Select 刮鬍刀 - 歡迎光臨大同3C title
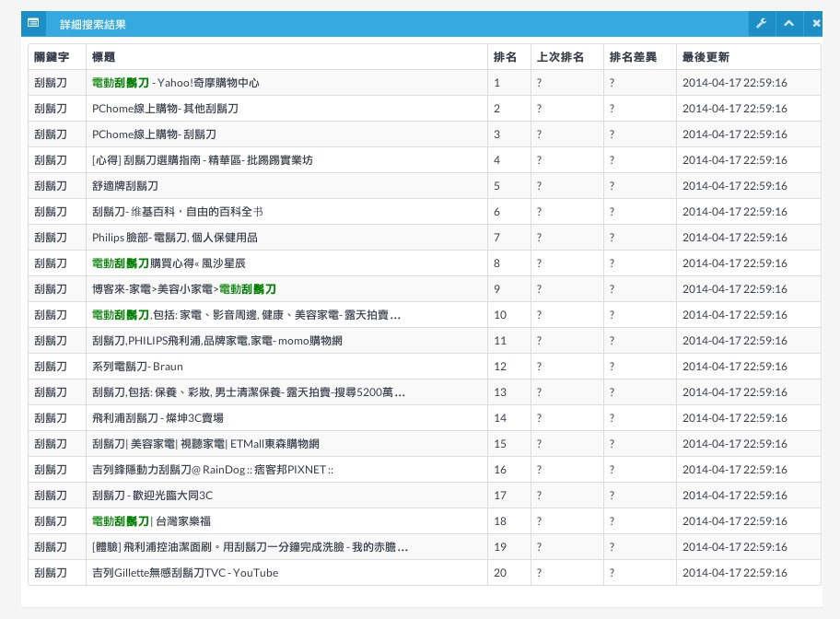 (x=153, y=495)
